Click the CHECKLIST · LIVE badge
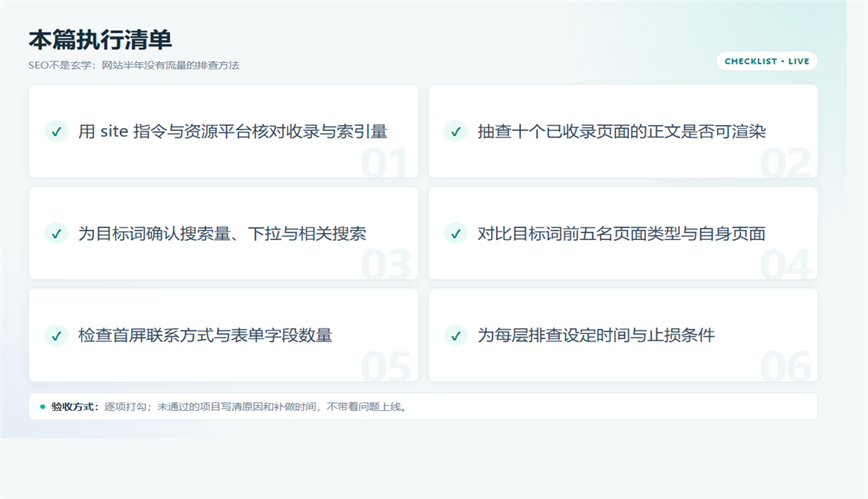 (767, 61)
